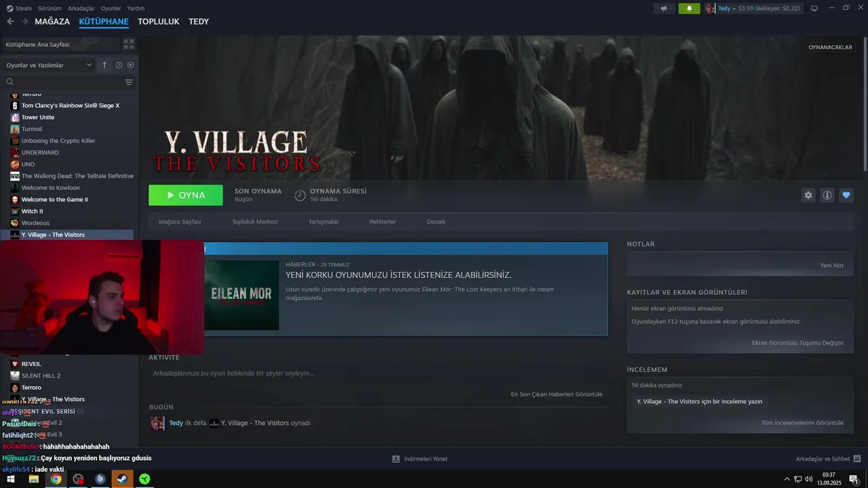Open Topluluk Merkezi for this game
This screenshot has width=868, height=488.
coord(255,222)
